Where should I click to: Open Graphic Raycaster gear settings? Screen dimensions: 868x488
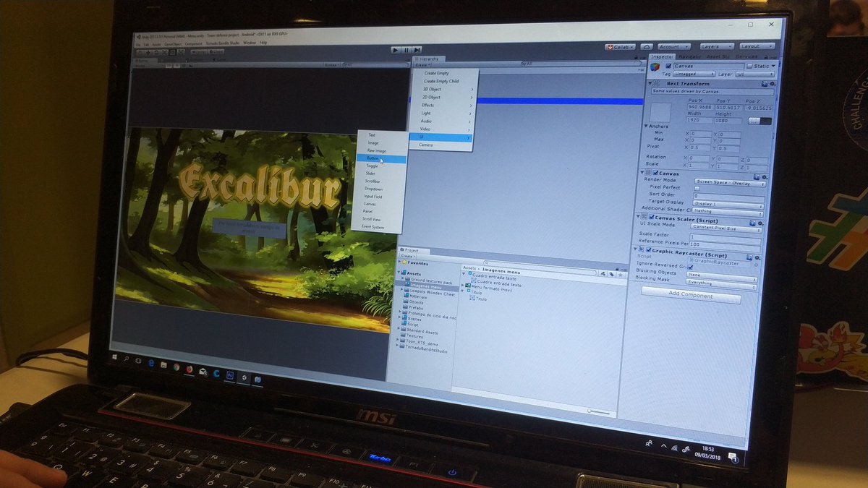coord(757,258)
